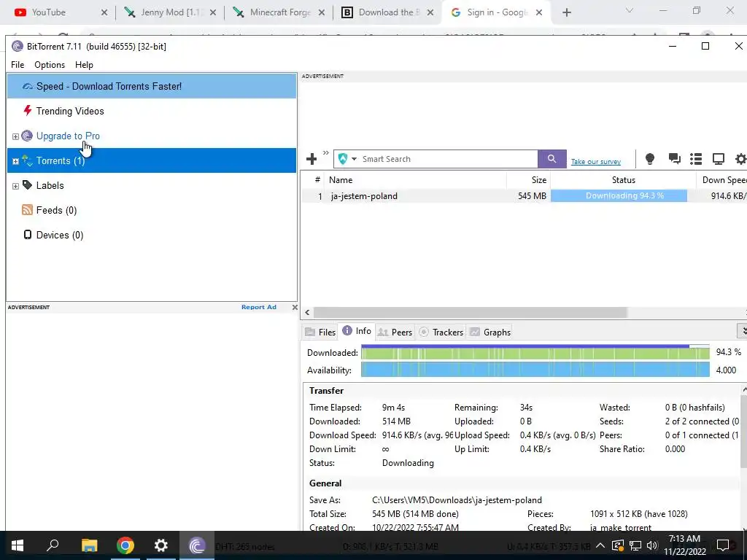Click the Save As path text
747x560 pixels.
[x=457, y=500]
